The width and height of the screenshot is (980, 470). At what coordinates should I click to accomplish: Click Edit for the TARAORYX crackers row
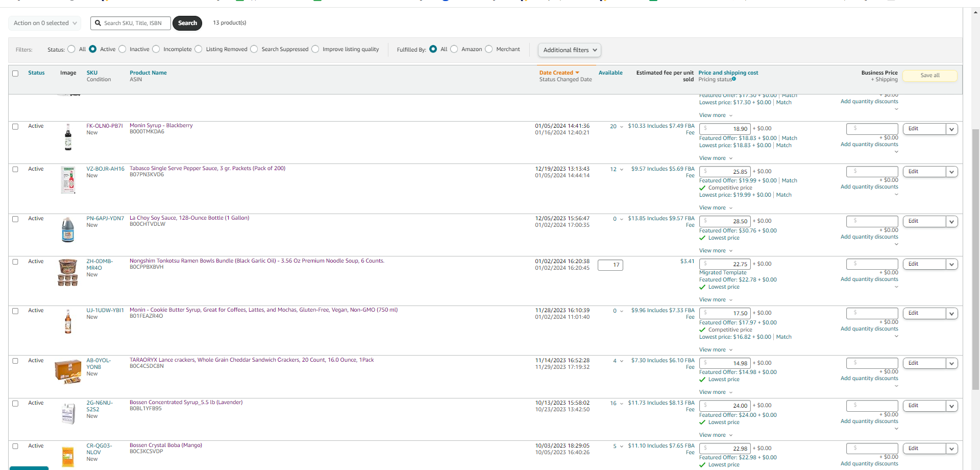point(924,363)
